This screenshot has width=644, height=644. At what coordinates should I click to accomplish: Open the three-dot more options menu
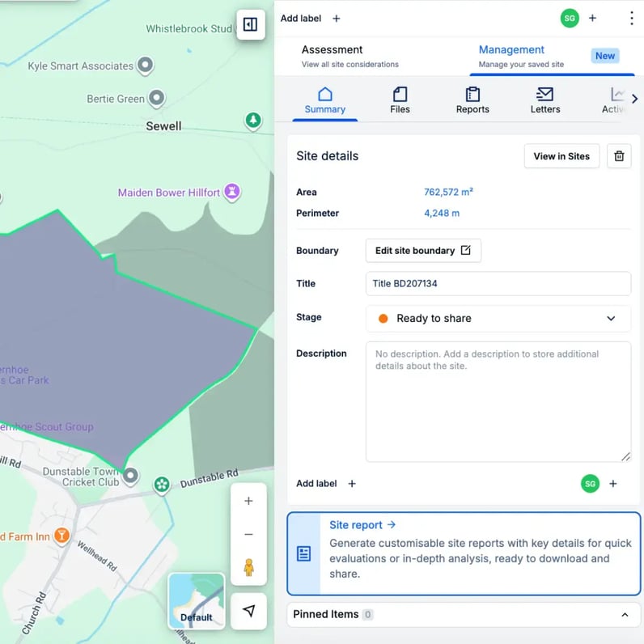point(631,18)
